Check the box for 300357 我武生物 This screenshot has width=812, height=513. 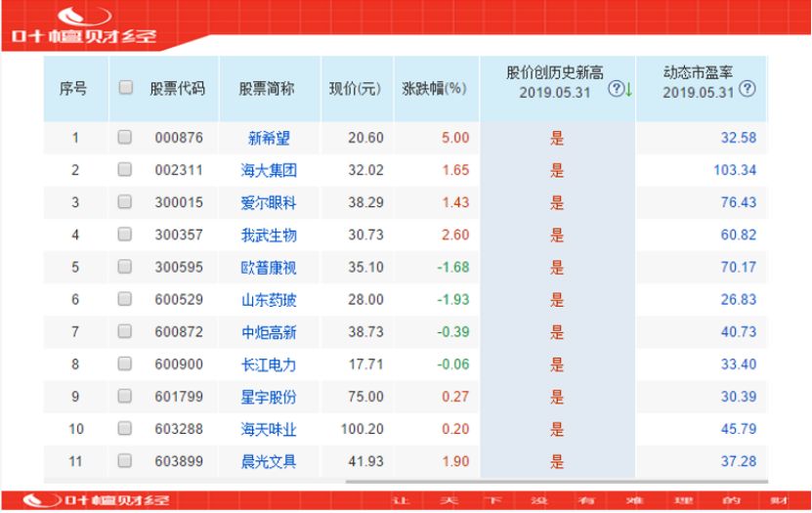[x=125, y=234]
